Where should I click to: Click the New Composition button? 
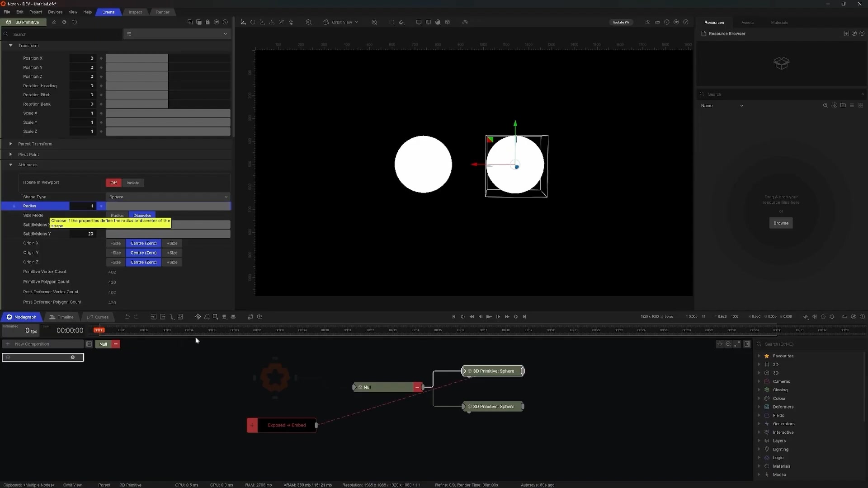43,344
